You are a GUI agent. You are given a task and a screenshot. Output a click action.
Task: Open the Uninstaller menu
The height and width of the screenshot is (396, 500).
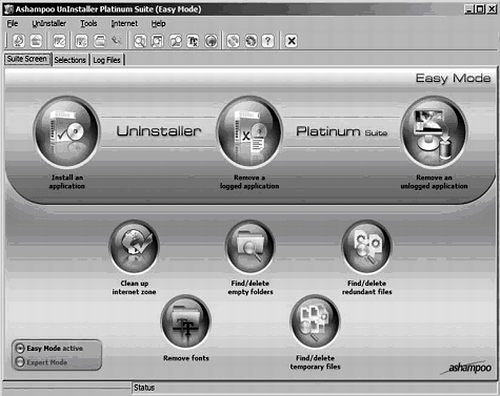point(49,24)
